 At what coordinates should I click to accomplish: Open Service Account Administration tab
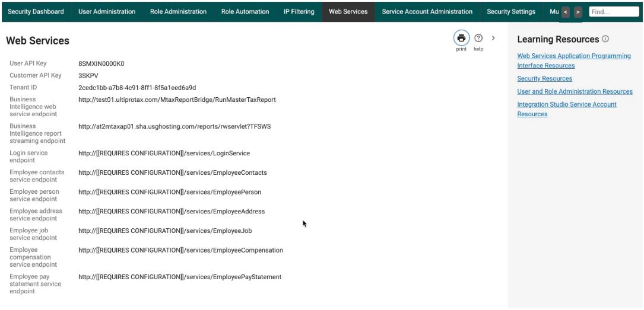[x=427, y=11]
